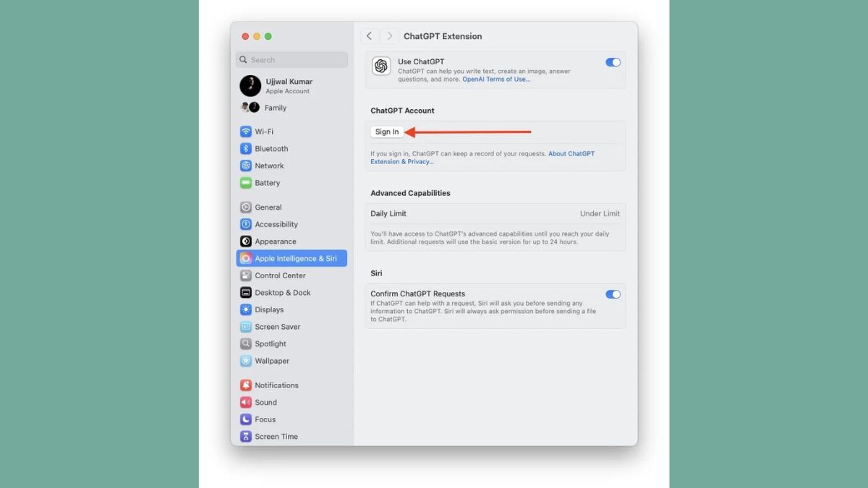This screenshot has width=868, height=488.
Task: Click the Screen Time hourglass icon
Action: pos(246,437)
